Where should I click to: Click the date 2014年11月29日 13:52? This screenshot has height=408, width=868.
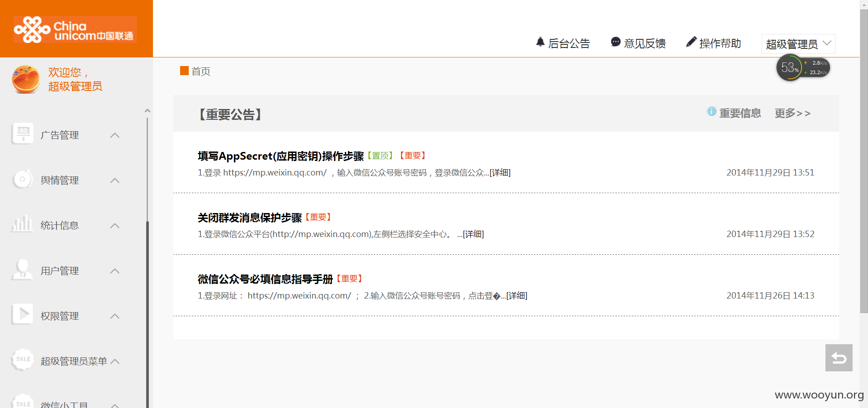pyautogui.click(x=770, y=234)
